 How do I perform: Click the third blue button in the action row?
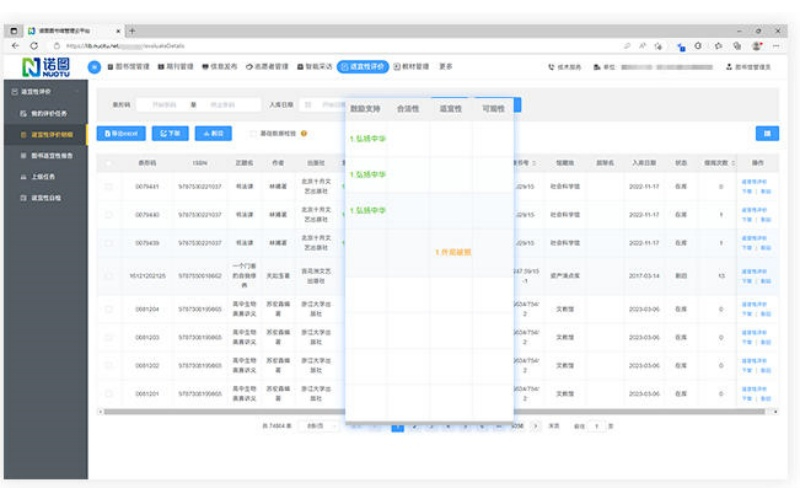tap(213, 134)
